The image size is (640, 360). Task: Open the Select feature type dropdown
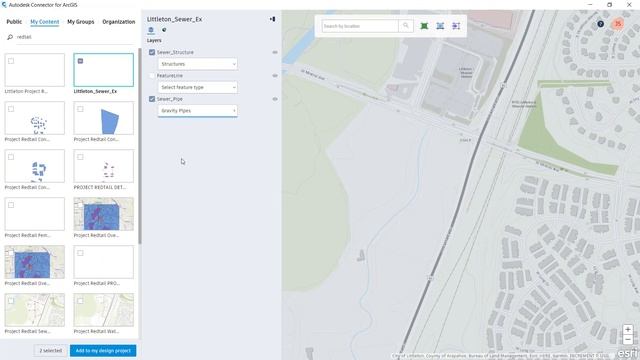(x=198, y=87)
